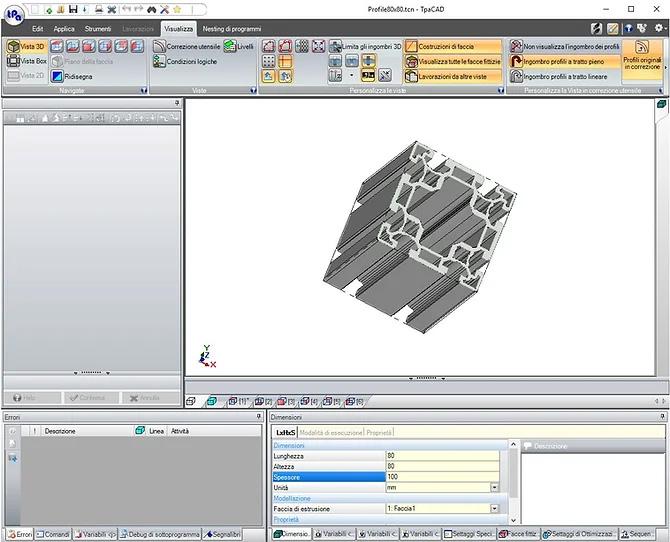The width and height of the screenshot is (670, 542).
Task: Open small dropdown arrow beside Z limit icon
Action: tap(352, 76)
